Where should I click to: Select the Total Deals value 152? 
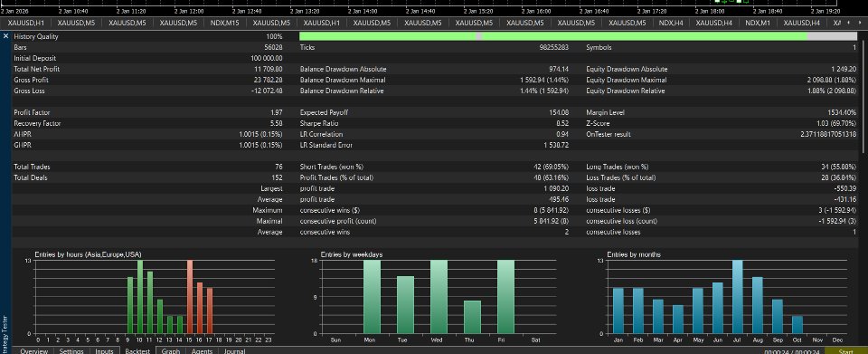[278, 177]
